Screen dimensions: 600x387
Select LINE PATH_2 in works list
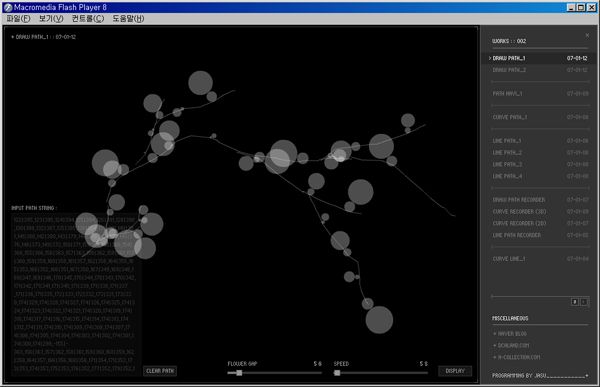coord(539,152)
